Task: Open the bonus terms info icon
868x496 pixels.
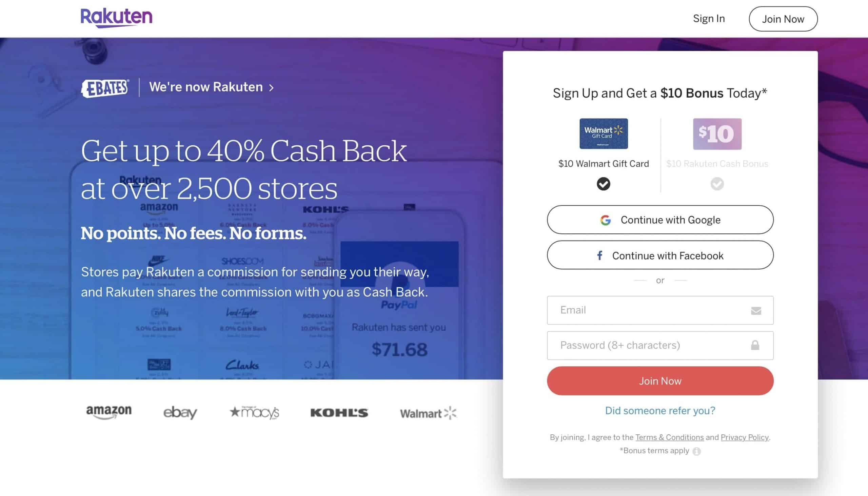Action: point(697,451)
